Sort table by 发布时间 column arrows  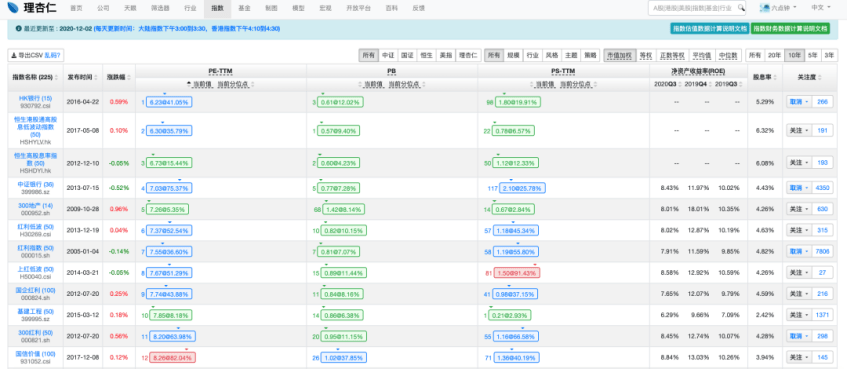96,77
